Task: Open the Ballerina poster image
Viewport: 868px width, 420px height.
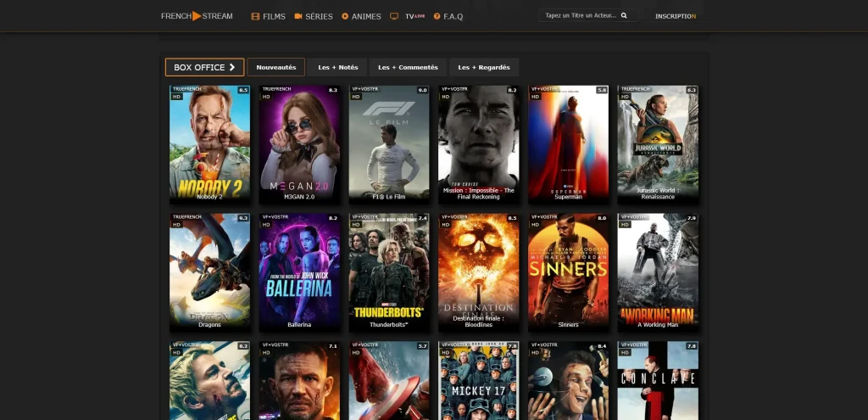Action: pos(299,272)
